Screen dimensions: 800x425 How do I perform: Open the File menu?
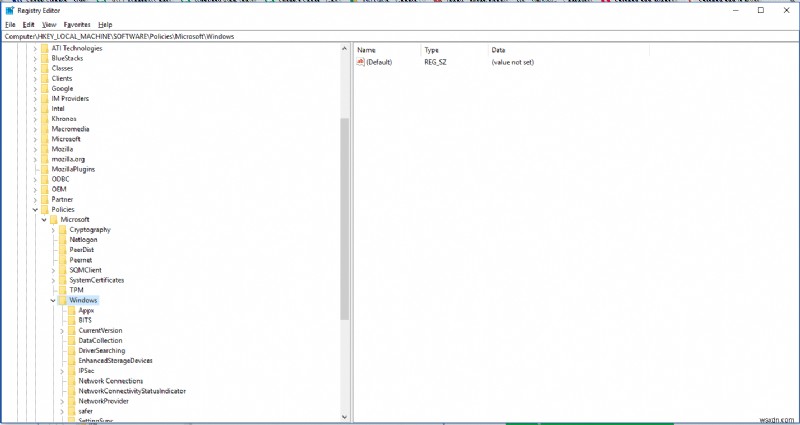click(x=10, y=24)
